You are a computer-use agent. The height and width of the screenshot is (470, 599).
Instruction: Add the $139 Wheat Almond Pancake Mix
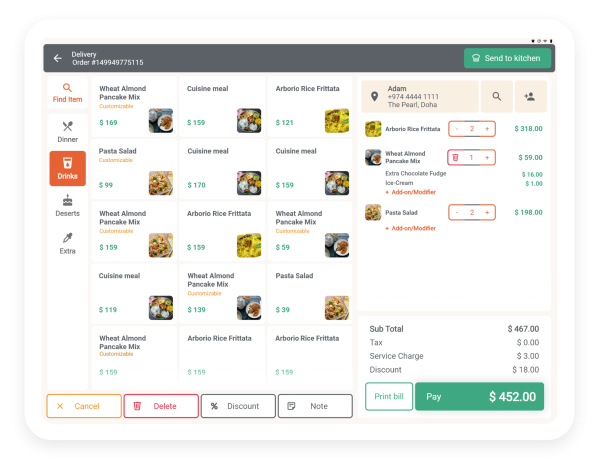click(x=222, y=294)
